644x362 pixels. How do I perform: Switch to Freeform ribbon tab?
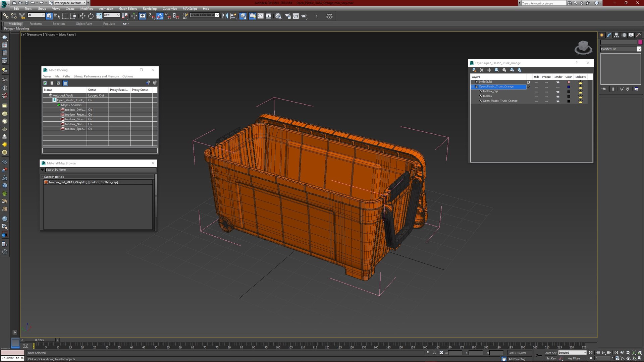click(36, 24)
